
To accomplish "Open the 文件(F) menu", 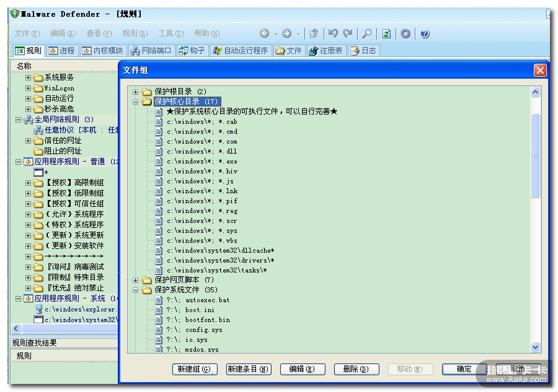I will (x=27, y=33).
